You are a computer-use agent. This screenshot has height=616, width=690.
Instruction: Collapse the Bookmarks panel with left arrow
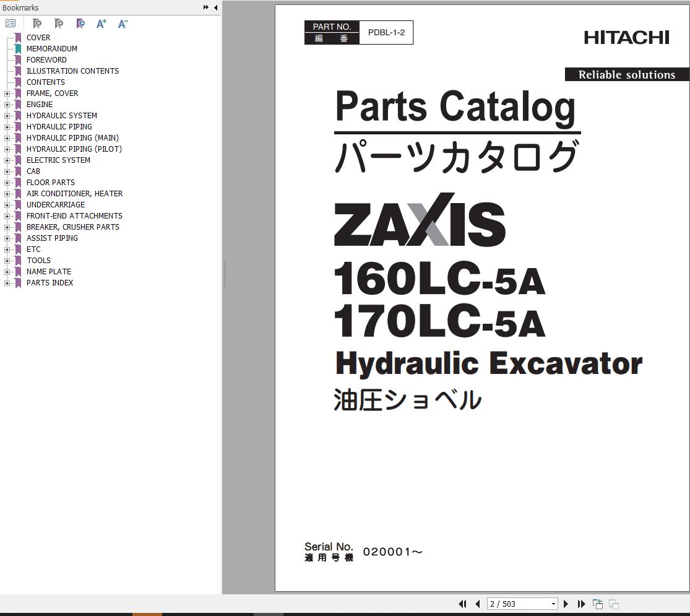pyautogui.click(x=215, y=7)
